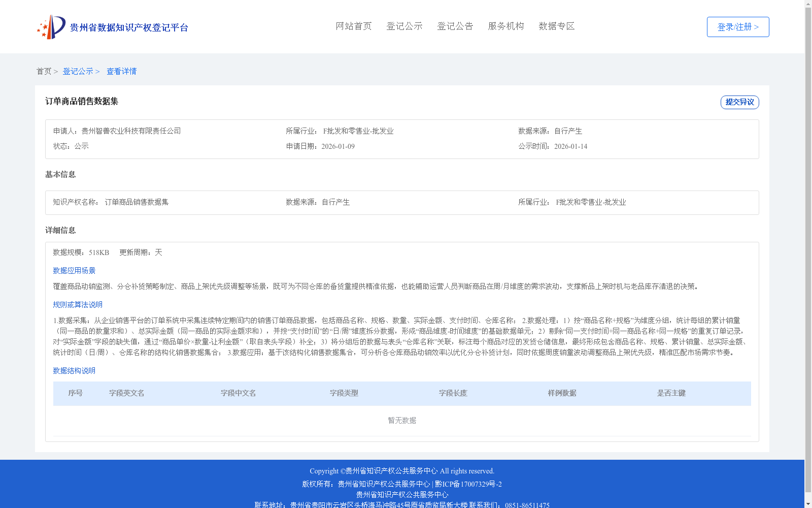Viewport: 812px width, 508px height.
Task: Select update cycle 更新周期：天
Action: [141, 252]
